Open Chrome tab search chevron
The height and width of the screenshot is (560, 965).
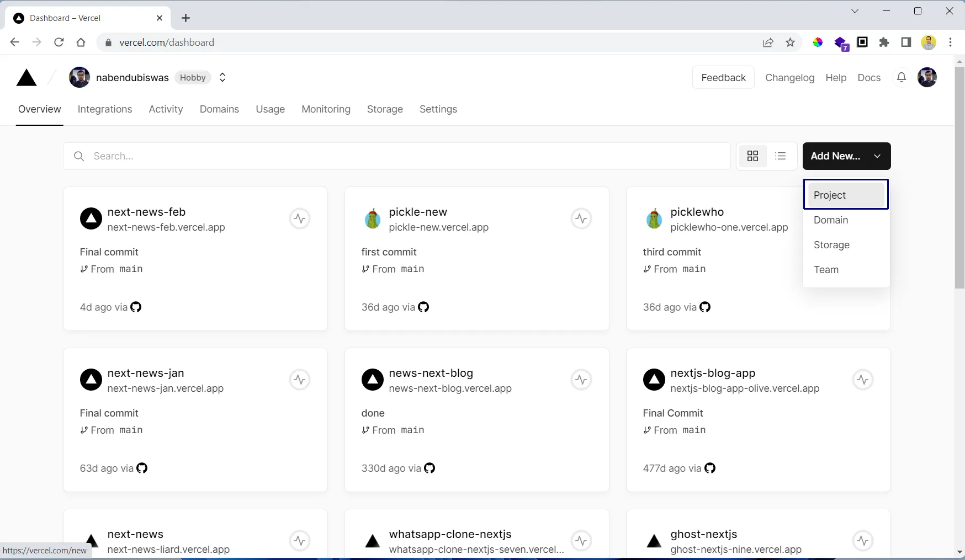point(855,11)
